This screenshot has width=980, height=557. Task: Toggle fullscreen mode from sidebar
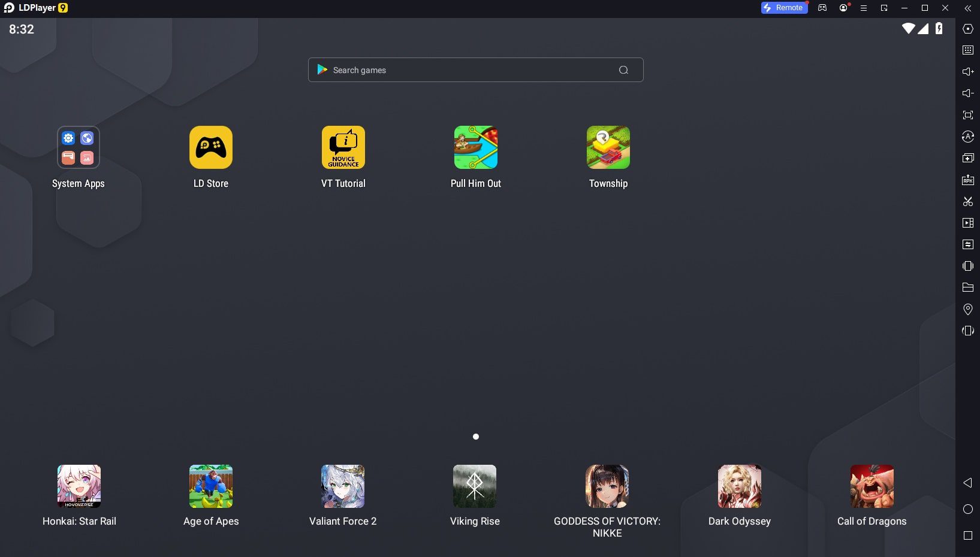pyautogui.click(x=967, y=115)
